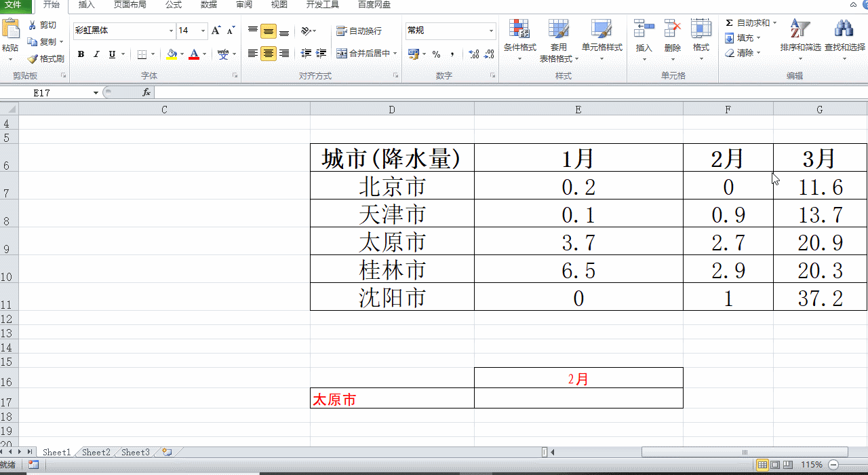Viewport: 868px width, 475px height.
Task: Expand the Merge and Center (合并后居中) dropdown arrow
Action: (x=395, y=54)
